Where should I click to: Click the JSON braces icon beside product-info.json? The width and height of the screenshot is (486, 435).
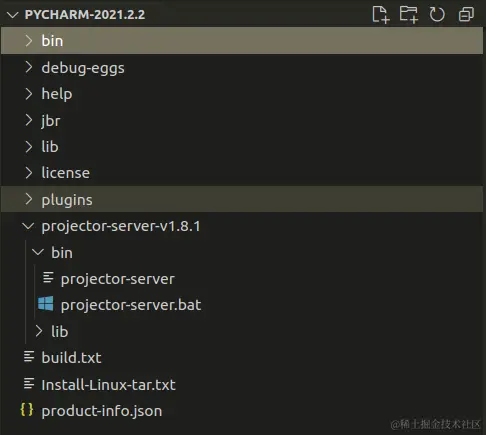[x=27, y=410]
